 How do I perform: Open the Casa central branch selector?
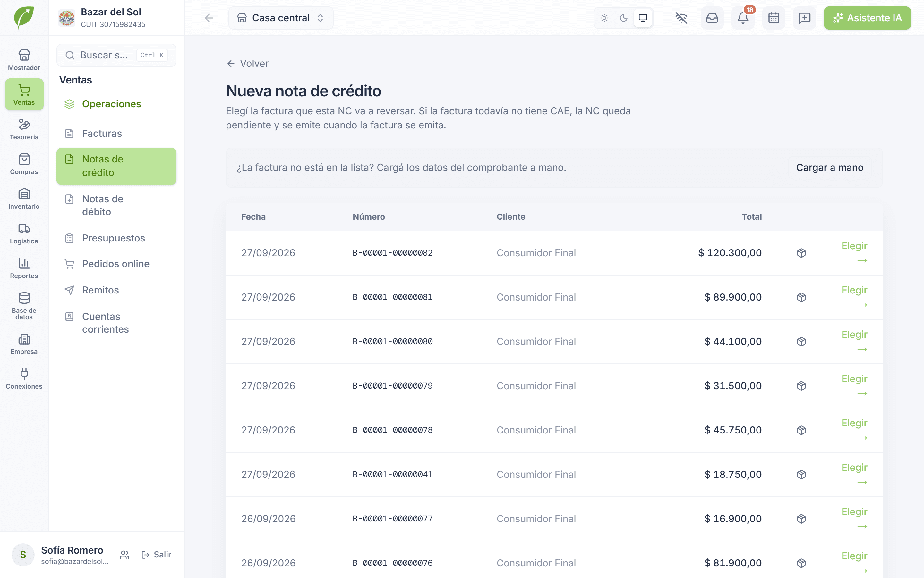coord(281,18)
